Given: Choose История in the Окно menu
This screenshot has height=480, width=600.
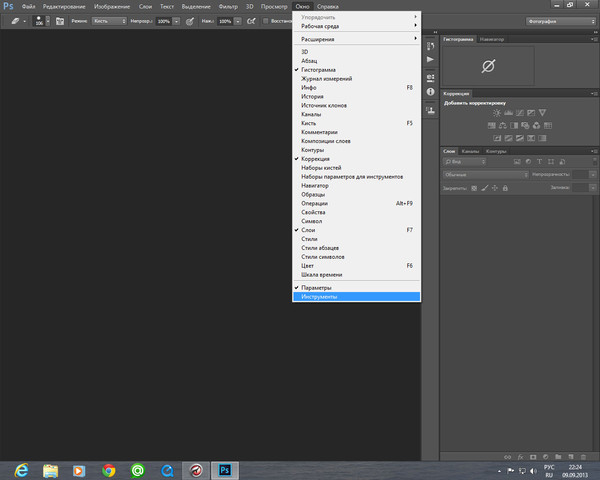Looking at the screenshot, I should tap(356, 96).
